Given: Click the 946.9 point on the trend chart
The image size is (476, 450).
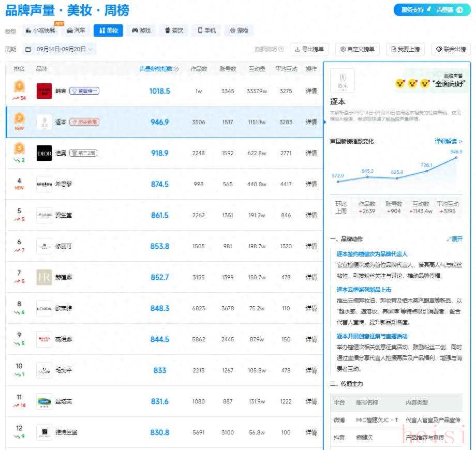Looking at the screenshot, I should tap(456, 158).
